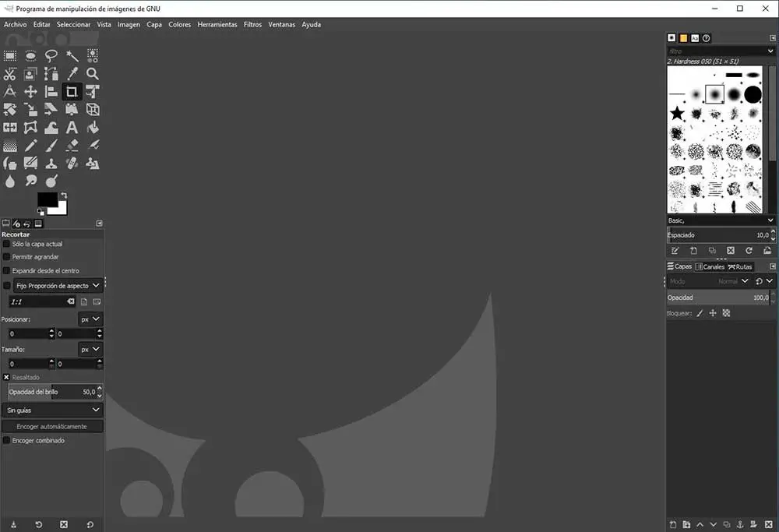The image size is (779, 532).
Task: Select the Bucket Fill tool
Action: [93, 128]
